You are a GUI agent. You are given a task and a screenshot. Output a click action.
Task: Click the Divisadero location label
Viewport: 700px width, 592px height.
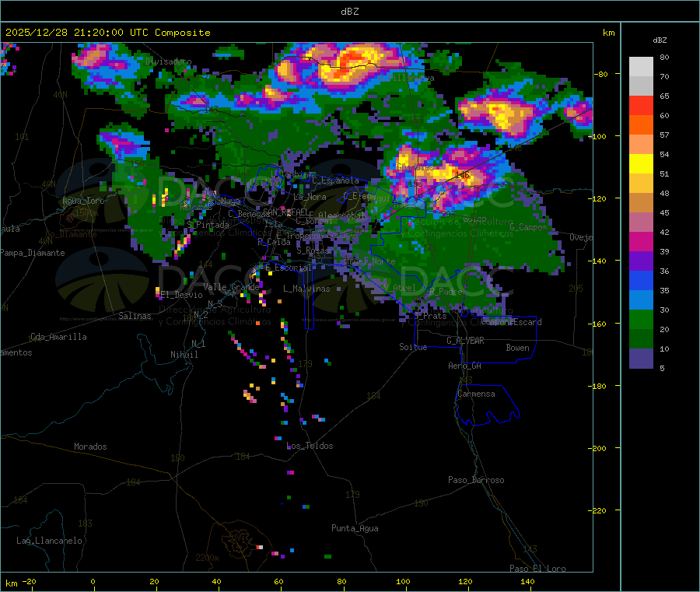click(x=168, y=61)
